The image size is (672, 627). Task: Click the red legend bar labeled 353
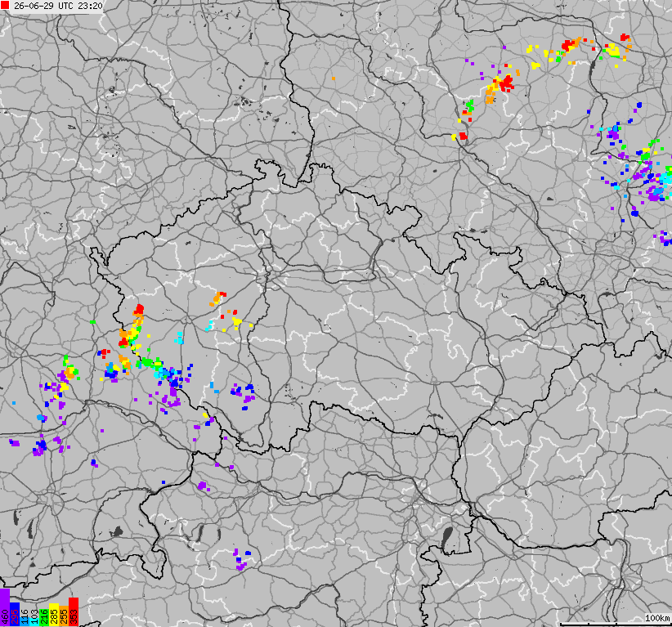[74, 611]
